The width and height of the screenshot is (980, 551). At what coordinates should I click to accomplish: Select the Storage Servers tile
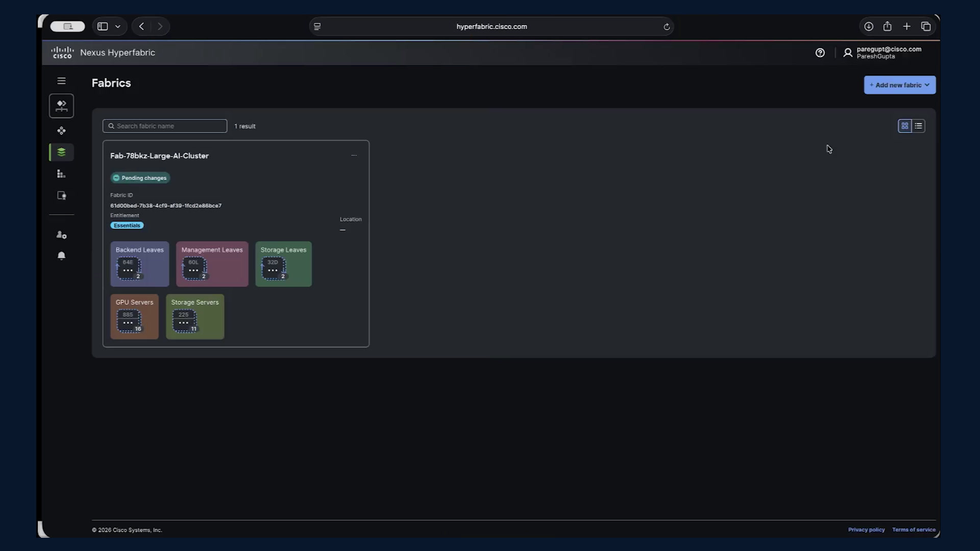[x=194, y=316]
